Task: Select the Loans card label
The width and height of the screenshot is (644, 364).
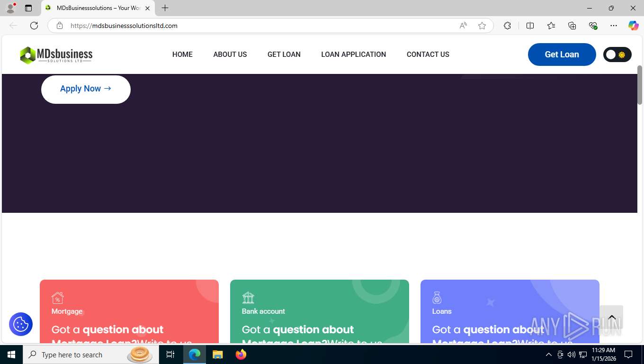Action: coord(442,311)
